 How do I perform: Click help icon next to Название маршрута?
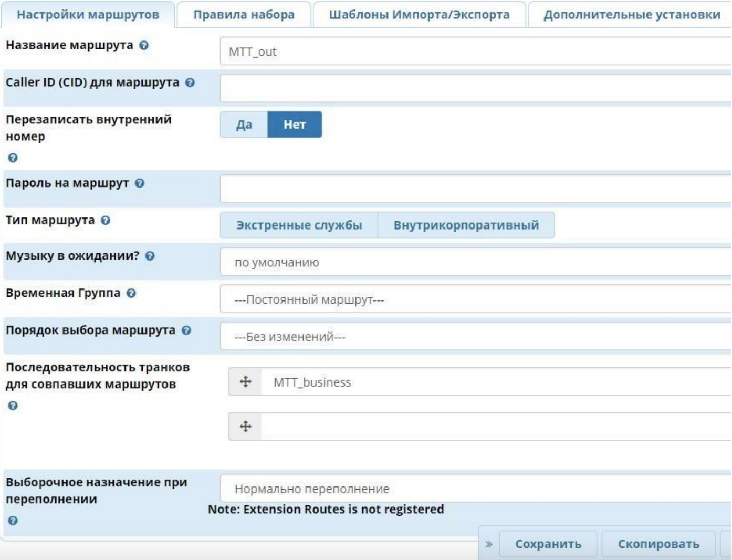[144, 46]
